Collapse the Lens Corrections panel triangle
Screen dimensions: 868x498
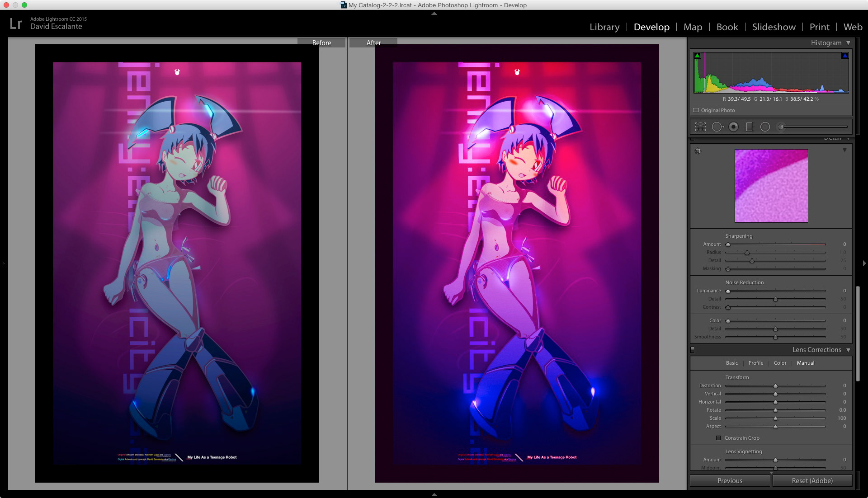pos(848,350)
